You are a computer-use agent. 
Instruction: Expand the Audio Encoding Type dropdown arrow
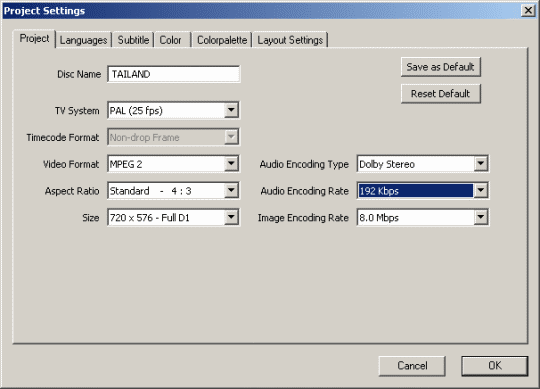tap(481, 164)
